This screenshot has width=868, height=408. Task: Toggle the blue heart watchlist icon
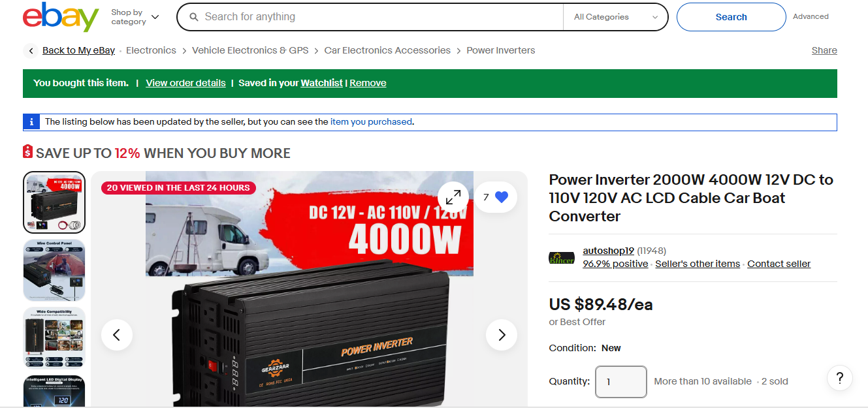pos(502,197)
